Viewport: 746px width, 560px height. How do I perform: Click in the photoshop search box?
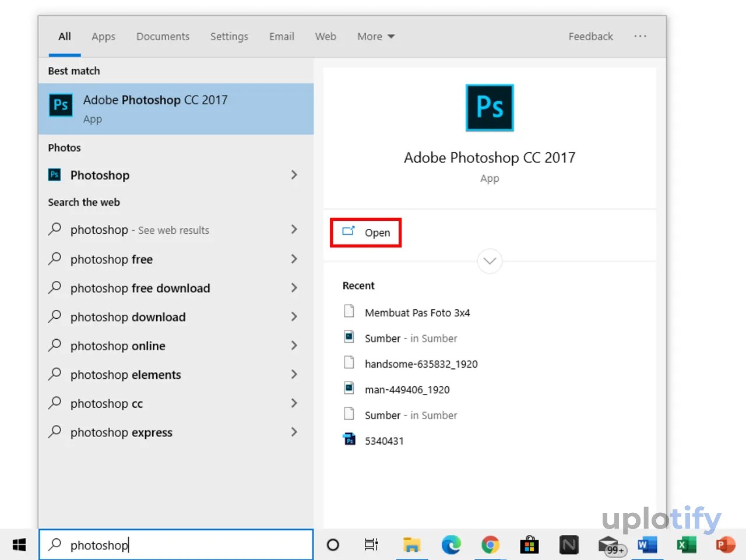point(176,545)
